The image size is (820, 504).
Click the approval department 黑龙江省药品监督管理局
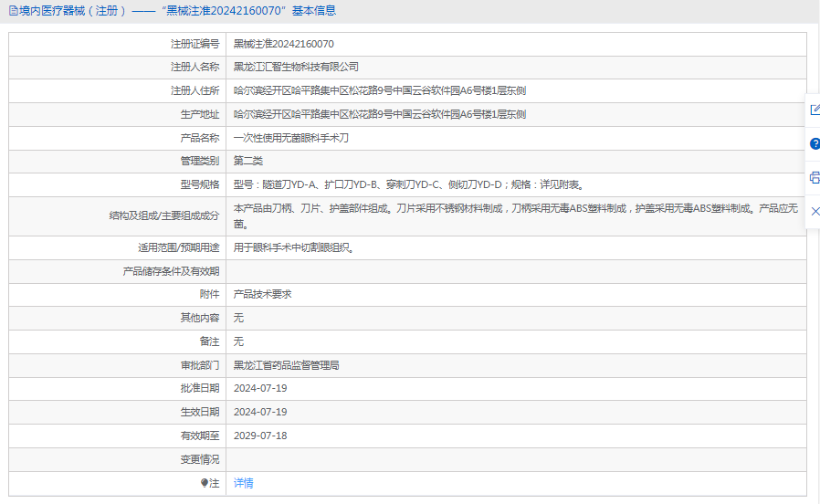[287, 365]
